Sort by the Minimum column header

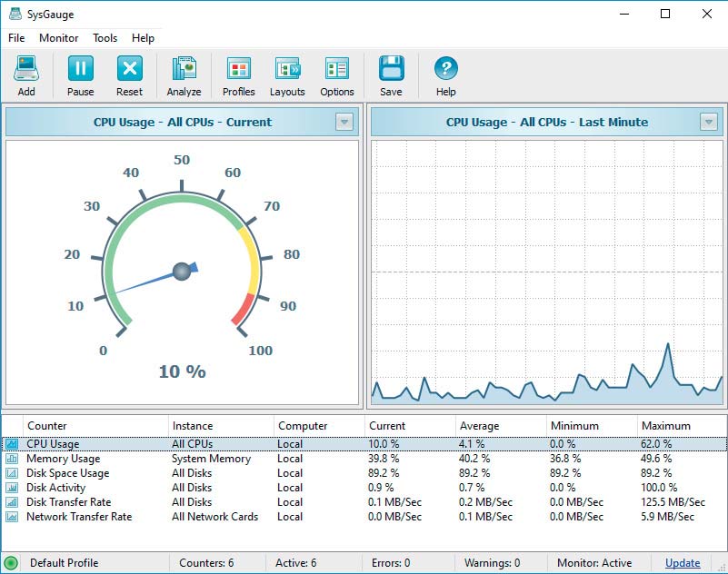592,426
